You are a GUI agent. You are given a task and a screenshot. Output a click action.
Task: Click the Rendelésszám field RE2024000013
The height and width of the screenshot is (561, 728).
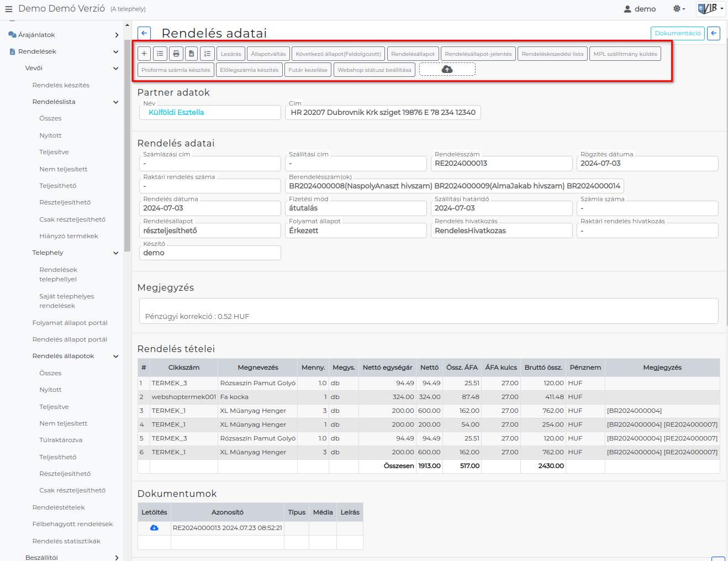(x=502, y=163)
